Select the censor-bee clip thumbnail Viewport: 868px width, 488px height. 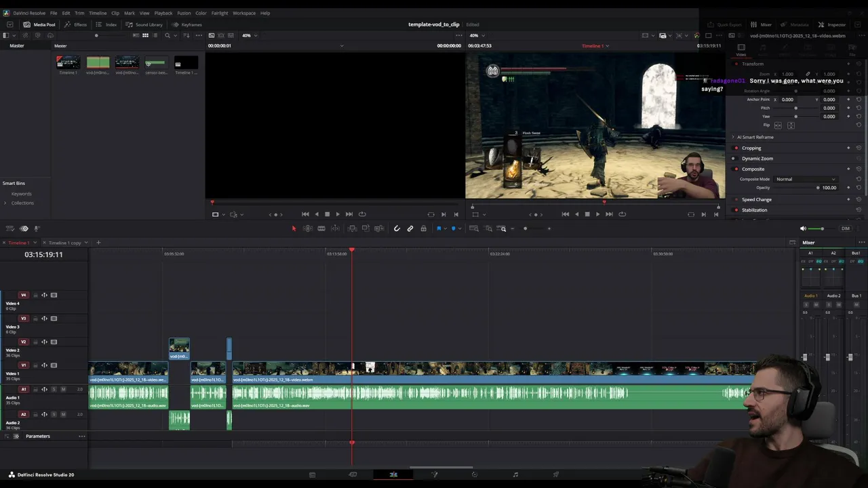(156, 63)
